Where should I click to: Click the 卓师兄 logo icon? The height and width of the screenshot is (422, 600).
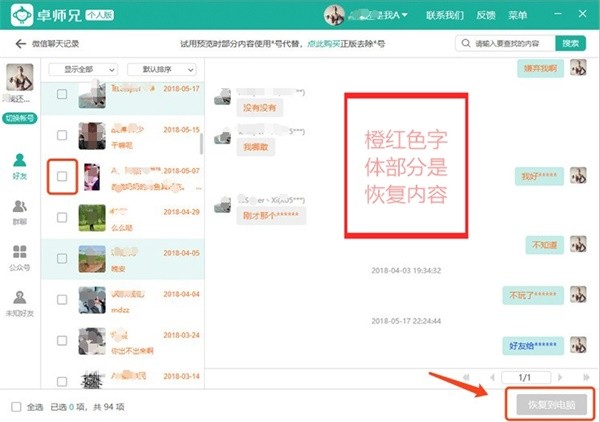coord(22,15)
